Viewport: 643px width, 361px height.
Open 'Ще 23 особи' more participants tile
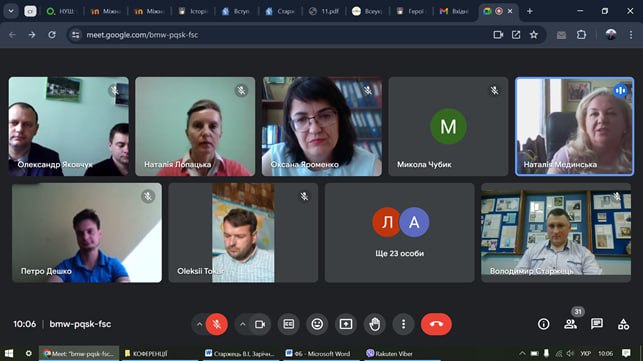[400, 233]
